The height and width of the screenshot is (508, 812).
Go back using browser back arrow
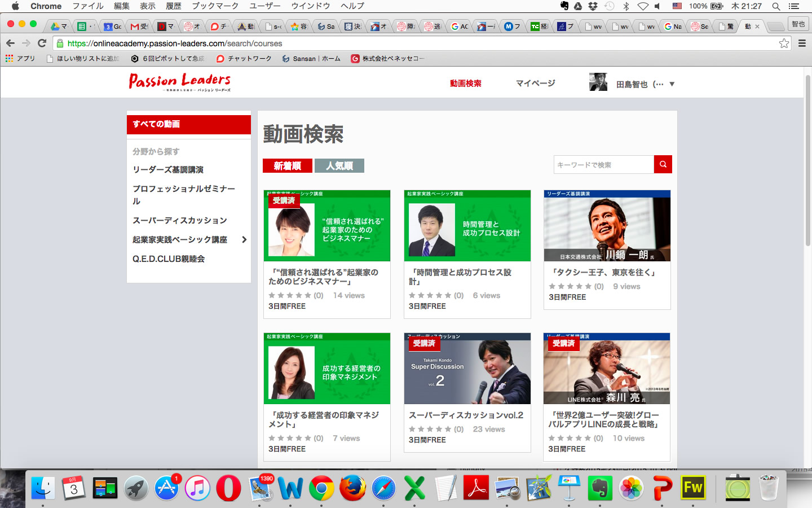10,43
